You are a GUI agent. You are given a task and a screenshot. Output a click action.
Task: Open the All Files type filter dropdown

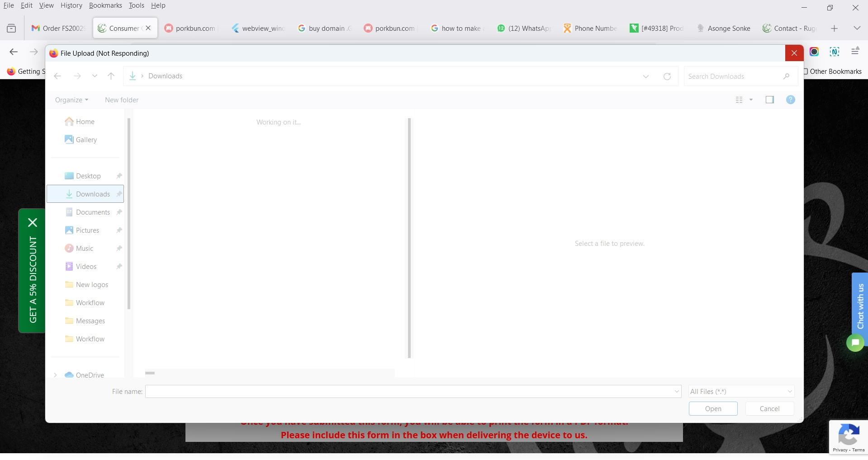click(741, 392)
